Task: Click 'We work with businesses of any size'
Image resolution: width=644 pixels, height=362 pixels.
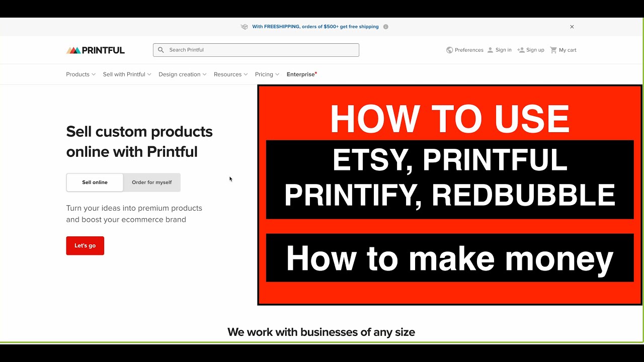Action: (x=321, y=332)
